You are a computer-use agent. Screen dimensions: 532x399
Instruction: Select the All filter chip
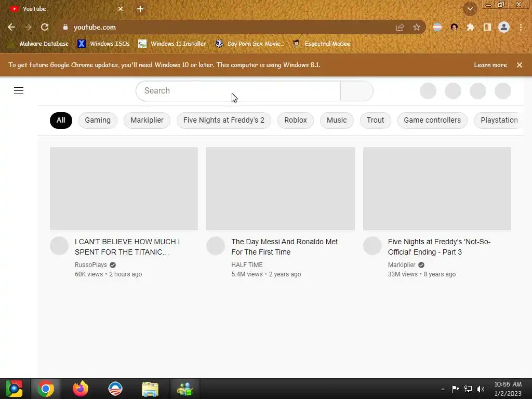click(61, 121)
